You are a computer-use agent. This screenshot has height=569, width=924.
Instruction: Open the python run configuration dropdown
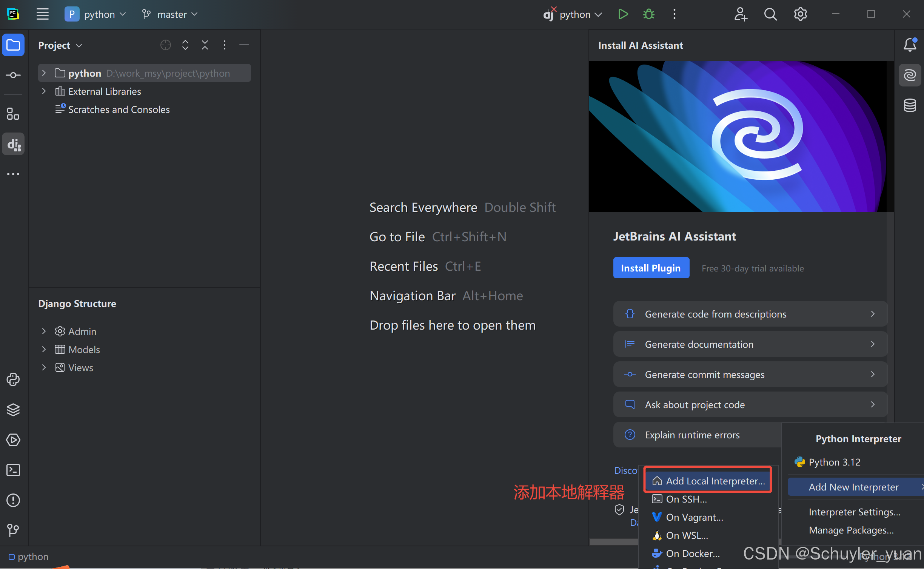[x=573, y=14]
